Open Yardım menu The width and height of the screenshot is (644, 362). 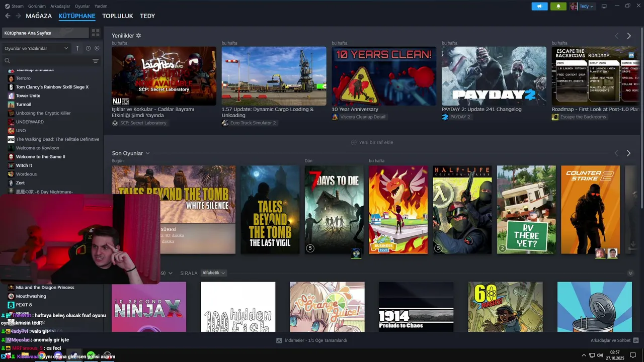(x=101, y=6)
